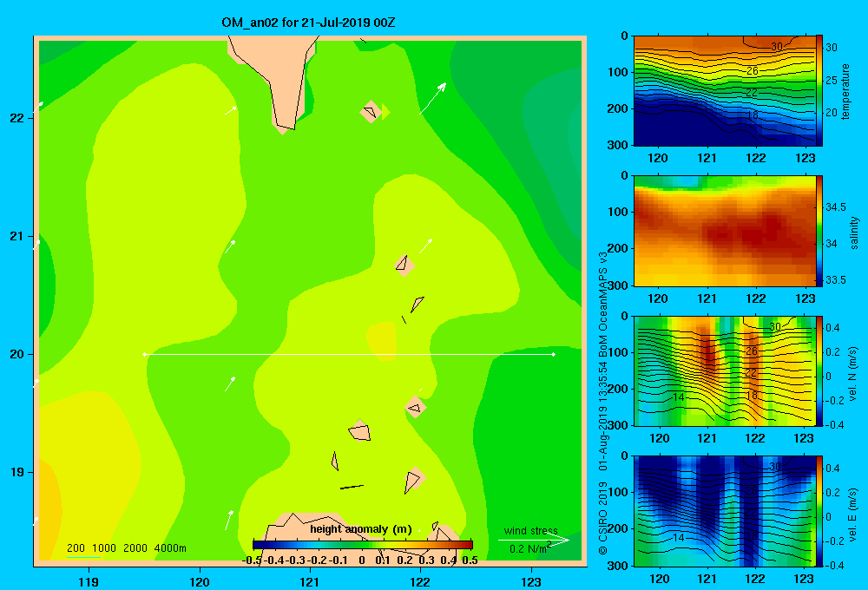Click the island outline near 22N 121.5E
868x590 pixels.
point(371,112)
